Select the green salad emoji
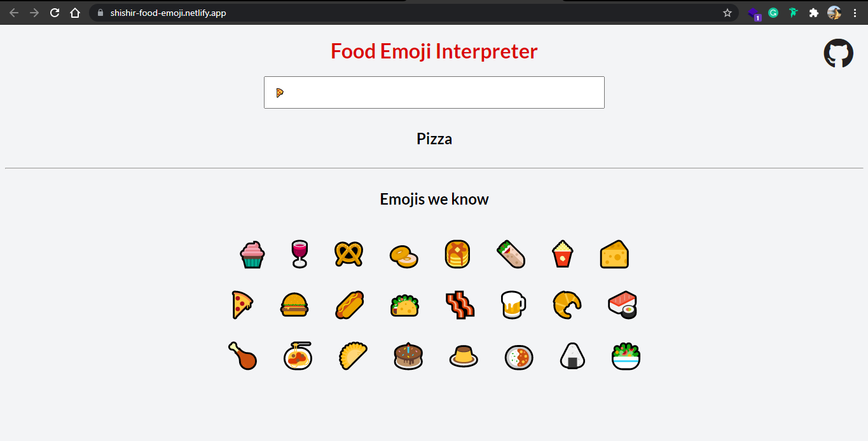 click(625, 356)
